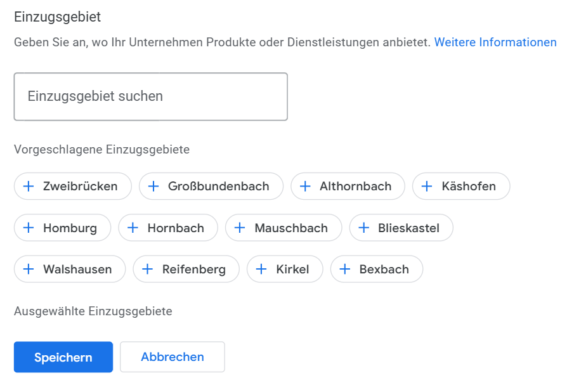The width and height of the screenshot is (581, 392).
Task: Click the plus icon on Althornbach chip
Action: pyautogui.click(x=305, y=186)
